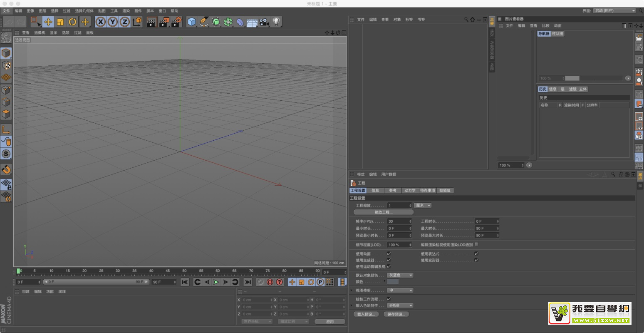Open the 厘米 unit dropdown

tap(423, 205)
